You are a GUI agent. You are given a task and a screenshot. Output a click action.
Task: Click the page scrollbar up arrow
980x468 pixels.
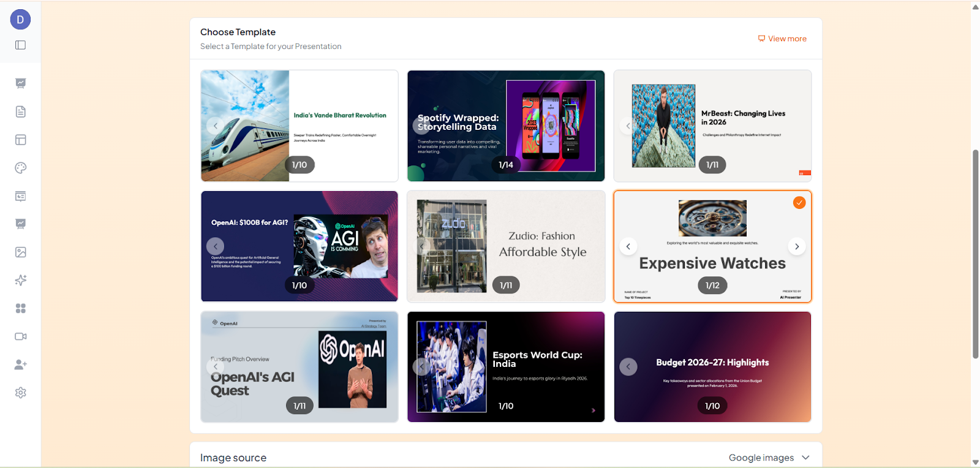(x=975, y=7)
